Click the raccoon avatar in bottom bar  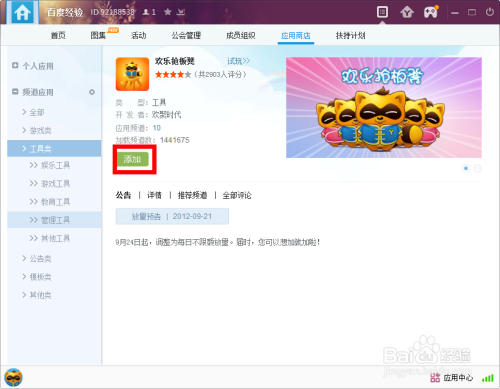13,378
